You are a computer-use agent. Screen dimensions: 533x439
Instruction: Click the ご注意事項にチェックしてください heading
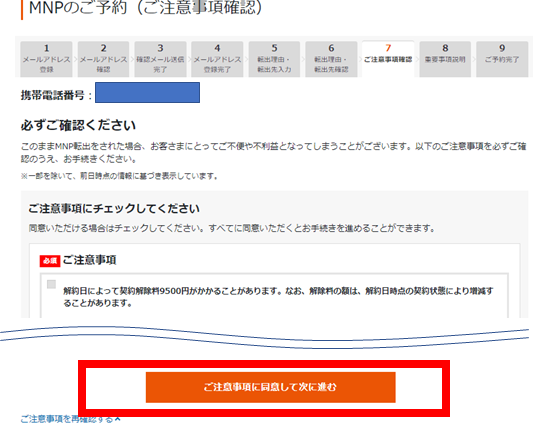click(114, 208)
